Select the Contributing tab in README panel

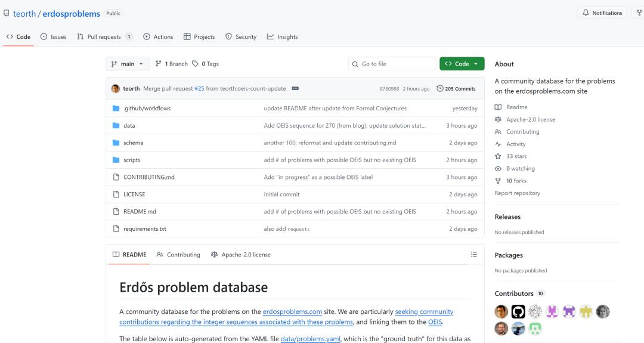[178, 255]
